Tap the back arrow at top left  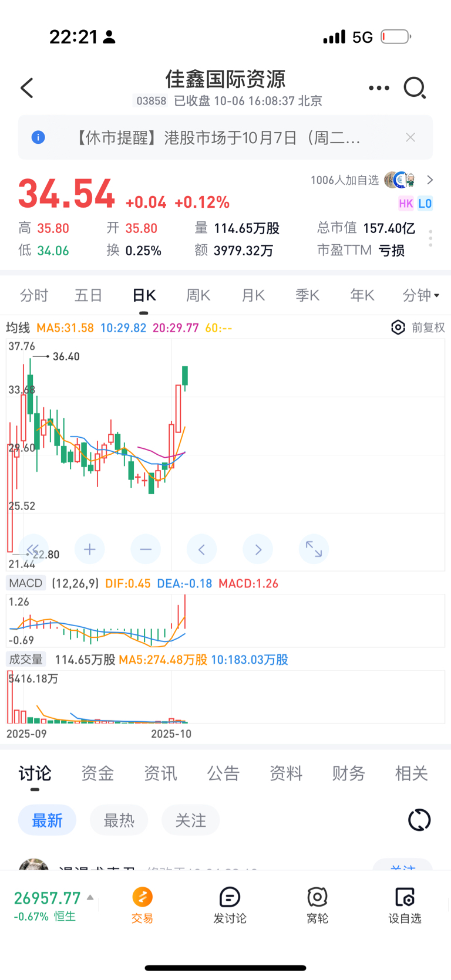(27, 88)
